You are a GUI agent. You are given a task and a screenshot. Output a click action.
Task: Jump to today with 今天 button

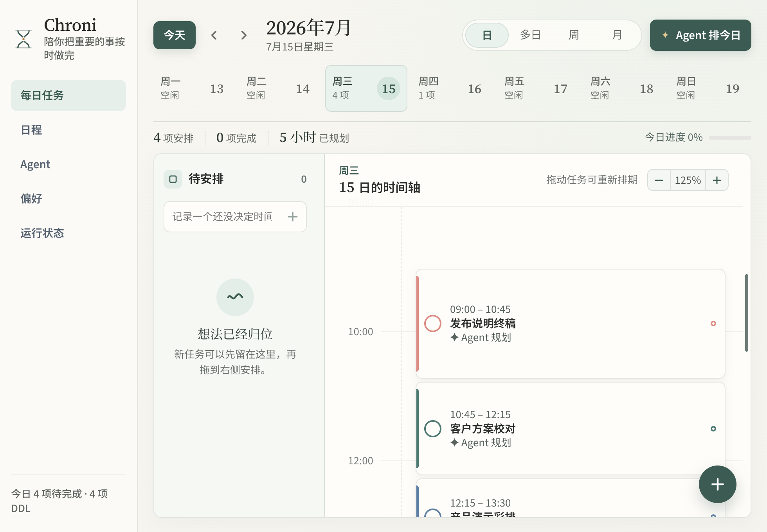[175, 35]
